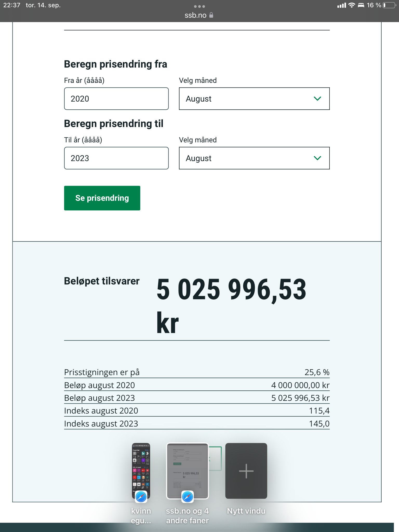The width and height of the screenshot is (399, 532).
Task: Expand the month dropdown under Beregn prisendring fra
Action: click(254, 99)
